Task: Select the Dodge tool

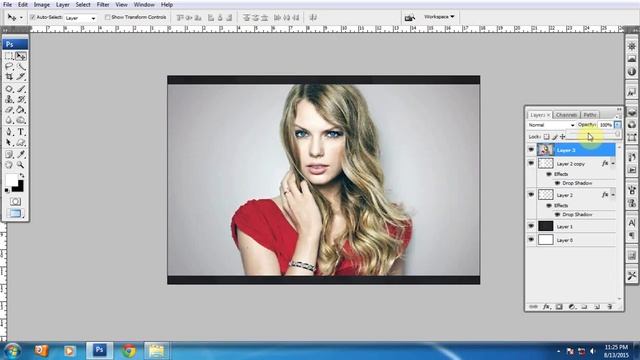Action: 21,120
